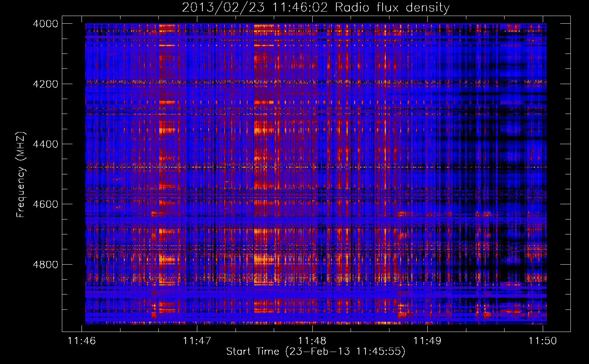Screen dimensions: 589x364
Task: Click the 11:49 time tick label
Action: 427,341
